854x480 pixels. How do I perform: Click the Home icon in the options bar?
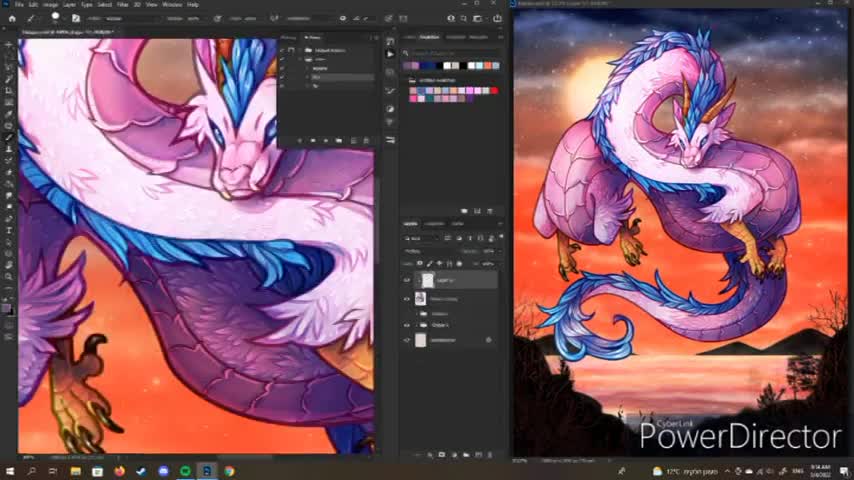click(x=12, y=19)
